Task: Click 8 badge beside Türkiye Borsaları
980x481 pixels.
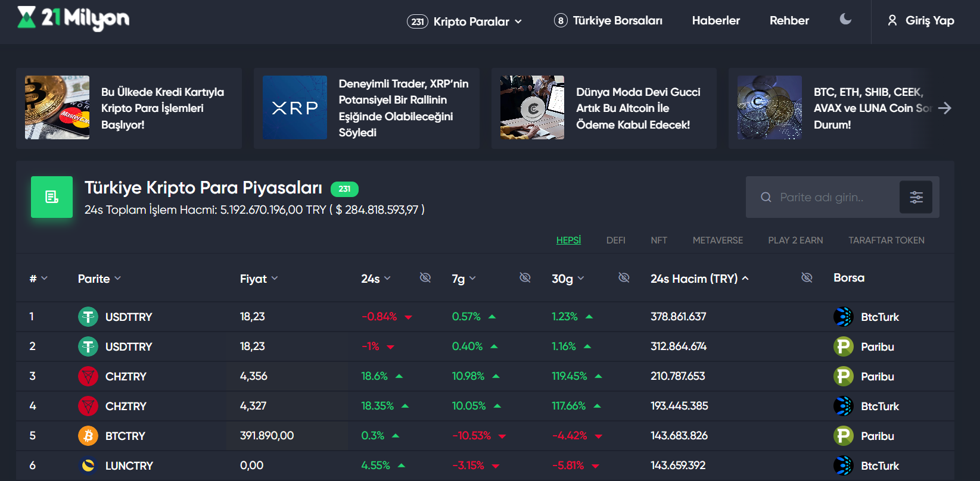Action: coord(561,20)
